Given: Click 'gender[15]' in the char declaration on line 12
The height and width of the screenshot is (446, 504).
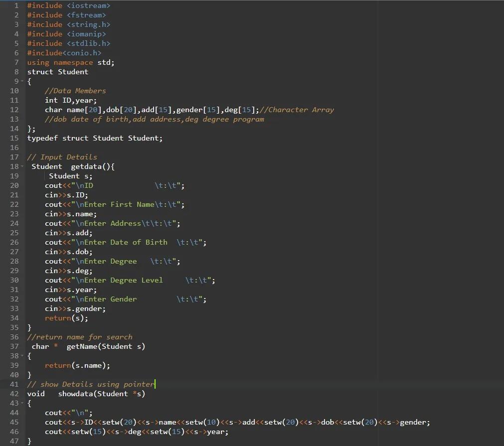Looking at the screenshot, I should 198,110.
